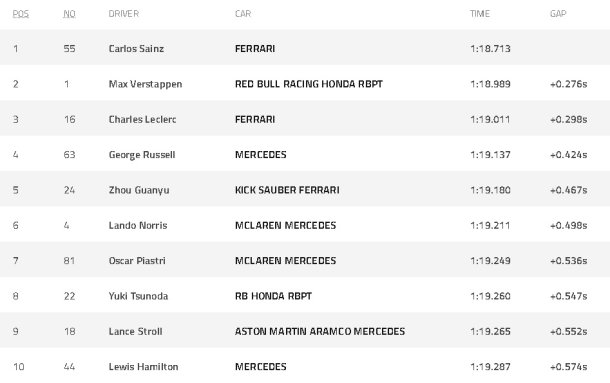
Task: Select the CAR column header
Action: tap(243, 14)
